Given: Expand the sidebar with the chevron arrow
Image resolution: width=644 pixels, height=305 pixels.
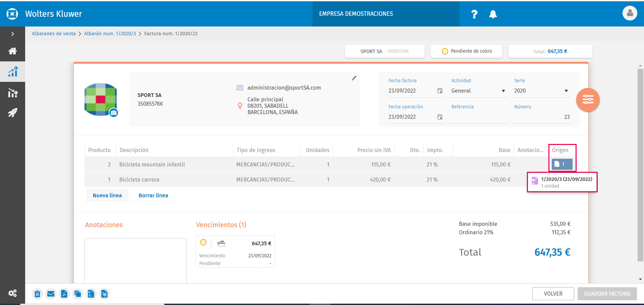Looking at the screenshot, I should pyautogui.click(x=12, y=34).
